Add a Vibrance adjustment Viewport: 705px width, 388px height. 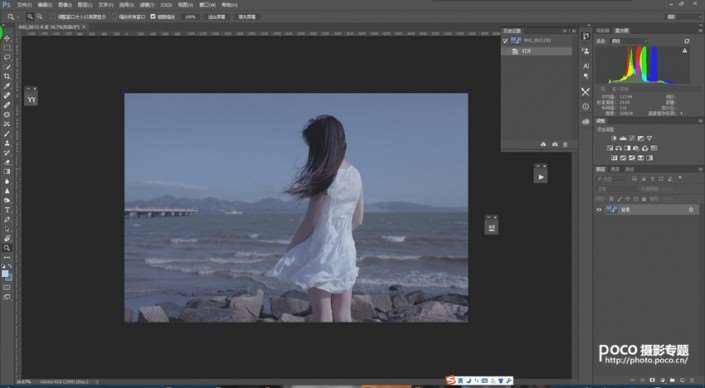[649, 138]
